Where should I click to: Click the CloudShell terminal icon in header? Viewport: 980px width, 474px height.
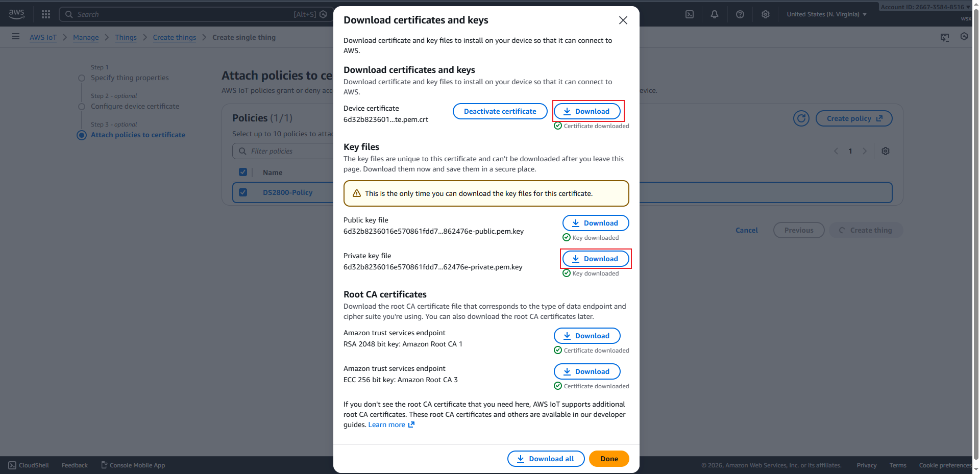click(x=690, y=14)
